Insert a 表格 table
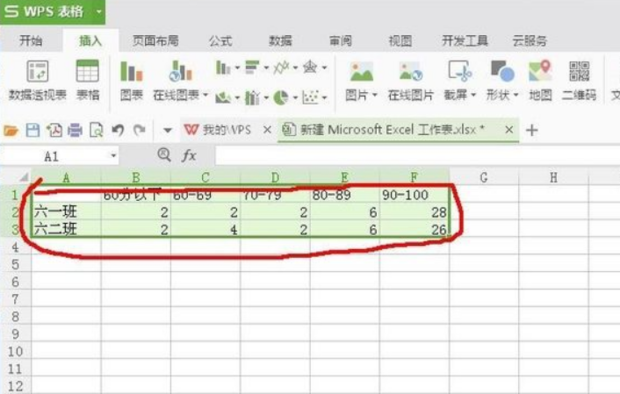This screenshot has width=620, height=394. pyautogui.click(x=87, y=80)
